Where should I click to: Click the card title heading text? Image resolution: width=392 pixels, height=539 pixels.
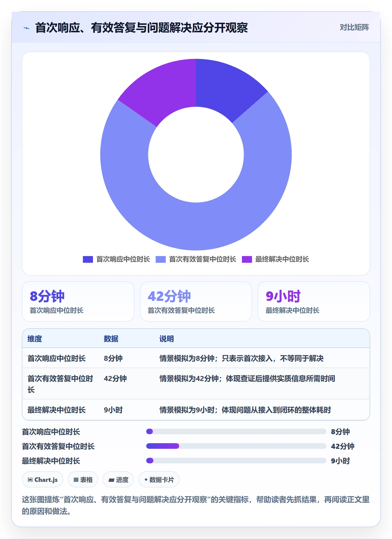pos(141,28)
